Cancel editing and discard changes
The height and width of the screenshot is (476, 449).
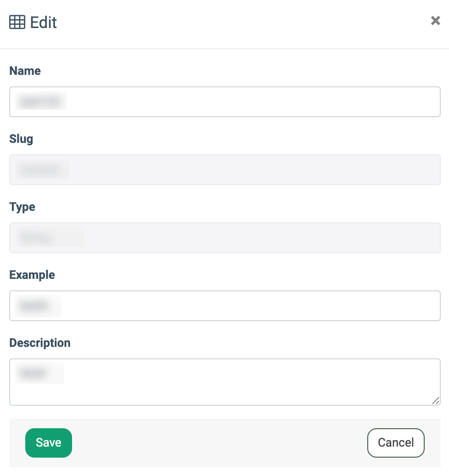point(396,442)
